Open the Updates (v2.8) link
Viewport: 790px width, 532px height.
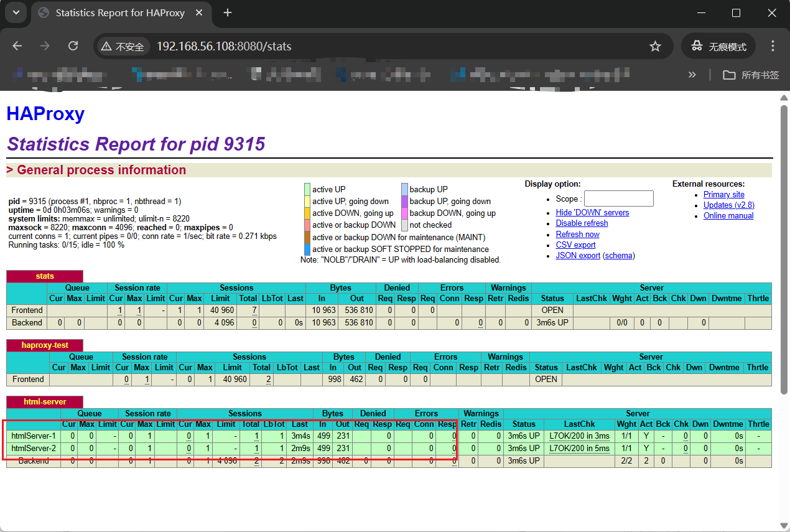pos(728,205)
